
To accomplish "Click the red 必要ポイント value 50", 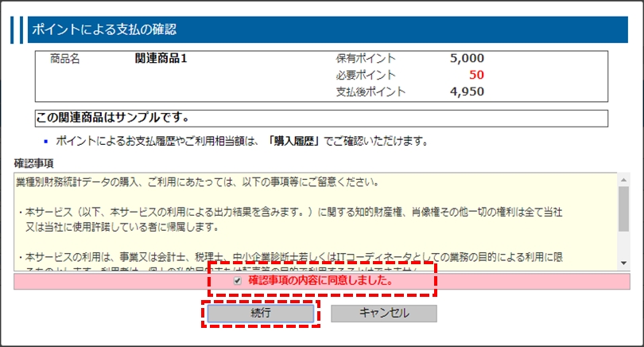I will (x=475, y=75).
